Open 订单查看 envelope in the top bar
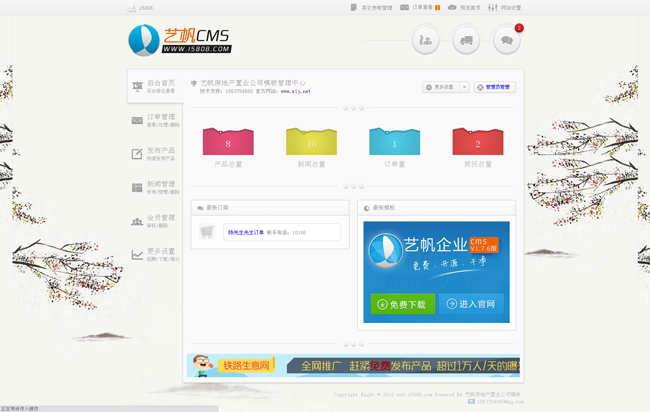The height and width of the screenshot is (412, 650). (x=420, y=7)
